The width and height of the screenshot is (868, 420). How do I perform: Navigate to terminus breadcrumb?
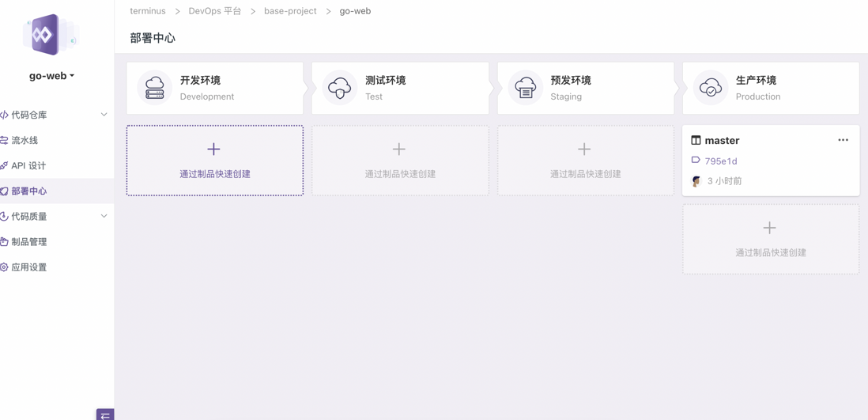[148, 11]
